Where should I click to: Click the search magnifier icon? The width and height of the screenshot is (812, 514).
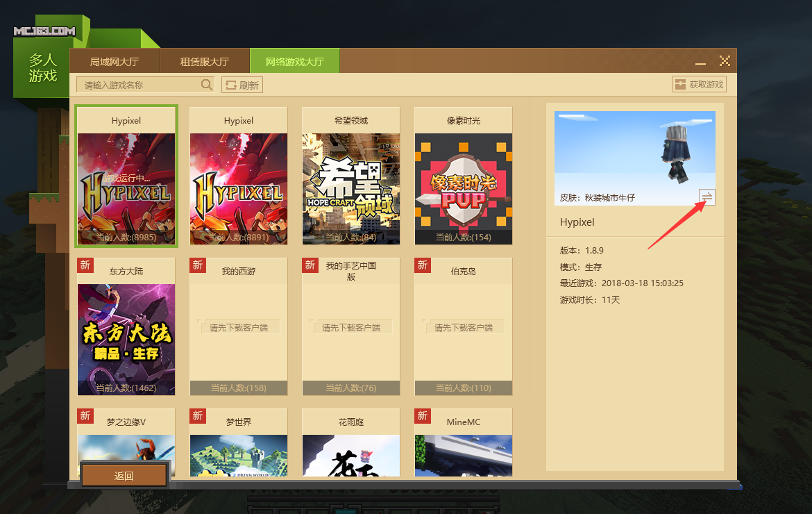(x=206, y=85)
